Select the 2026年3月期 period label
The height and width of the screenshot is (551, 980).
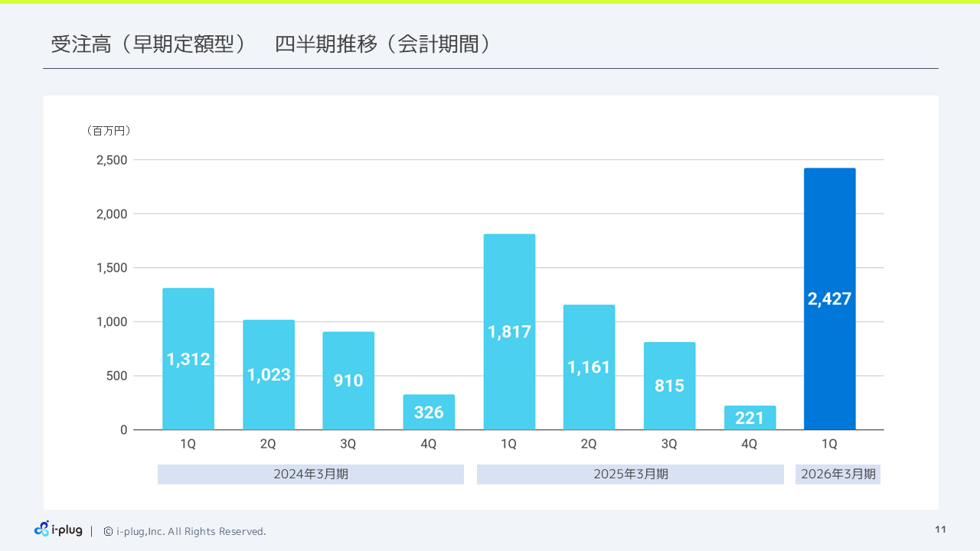tap(838, 474)
